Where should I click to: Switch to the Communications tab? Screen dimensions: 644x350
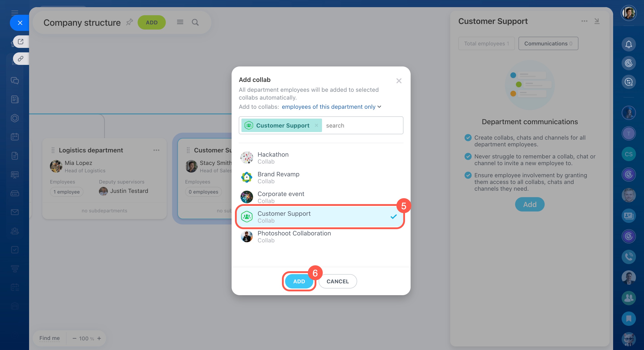click(x=548, y=43)
